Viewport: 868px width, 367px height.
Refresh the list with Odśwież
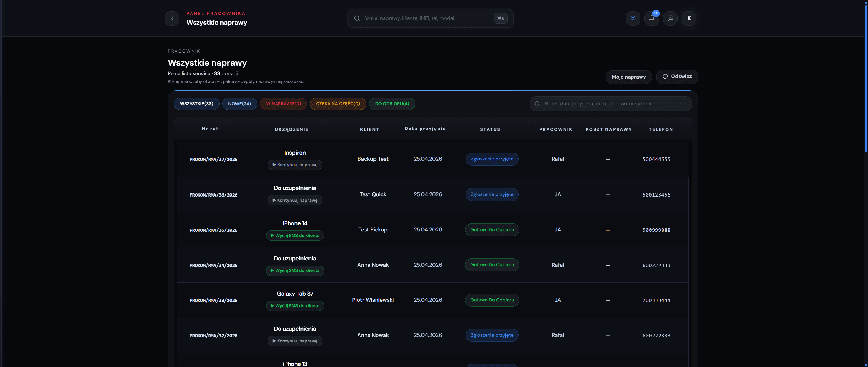[x=676, y=77]
